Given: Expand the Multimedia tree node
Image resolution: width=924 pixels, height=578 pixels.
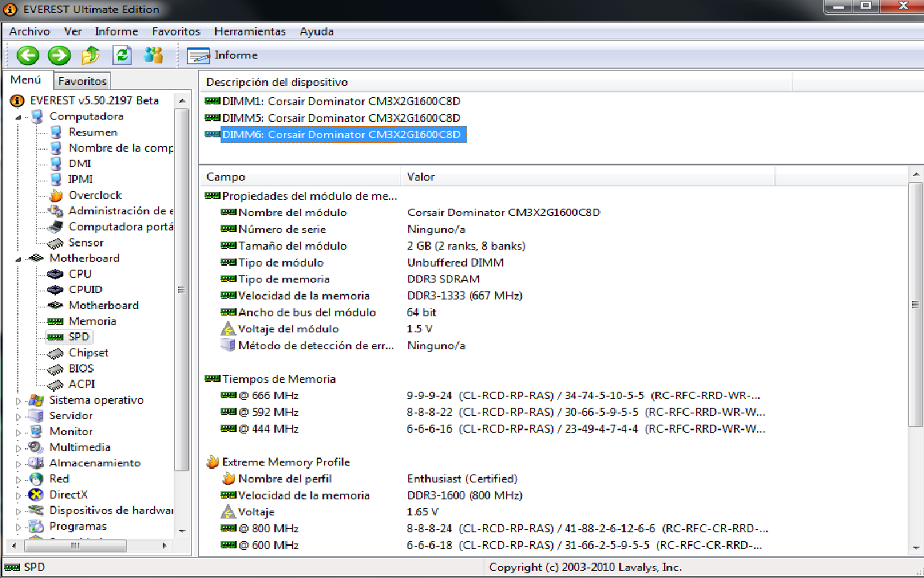Looking at the screenshot, I should tap(18, 448).
